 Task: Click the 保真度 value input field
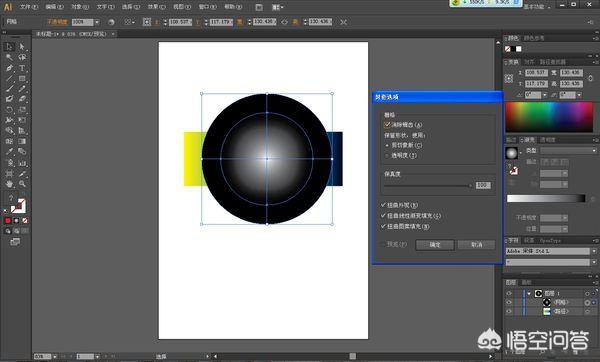[x=483, y=186]
